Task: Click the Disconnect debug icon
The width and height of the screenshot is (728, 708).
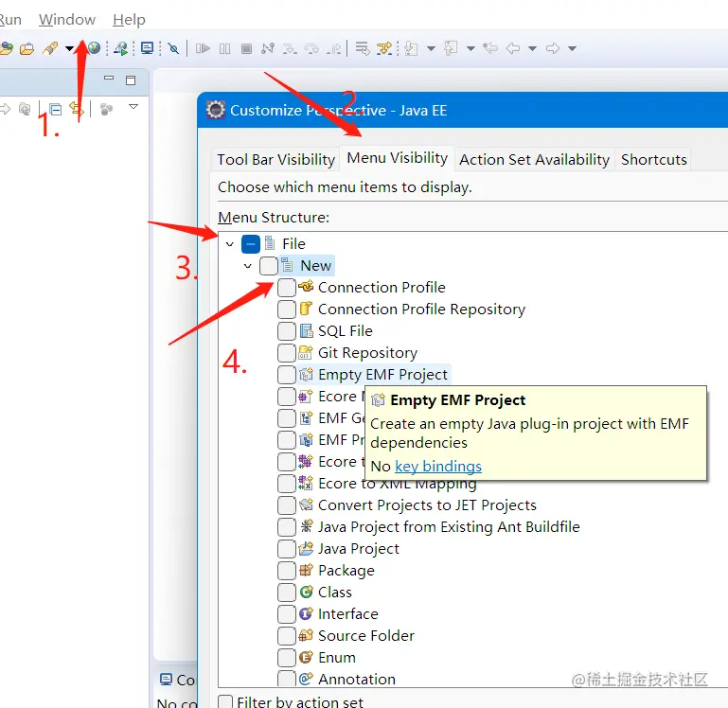Action: coord(268,48)
